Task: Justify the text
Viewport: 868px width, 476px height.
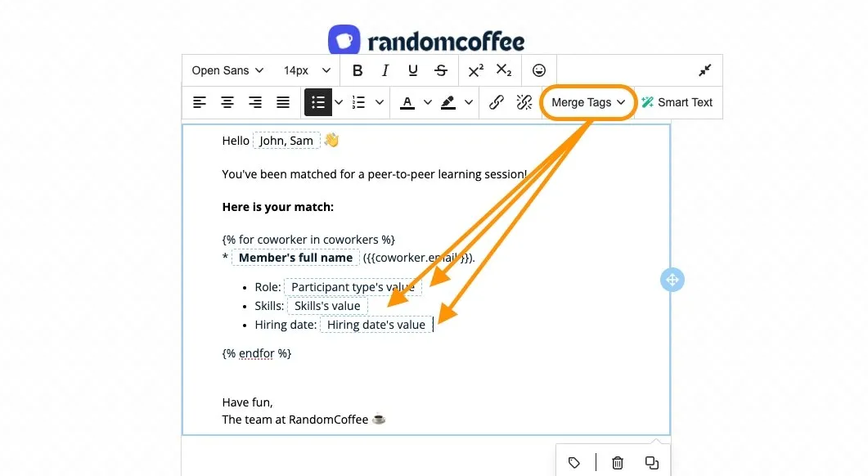Action: pos(283,102)
